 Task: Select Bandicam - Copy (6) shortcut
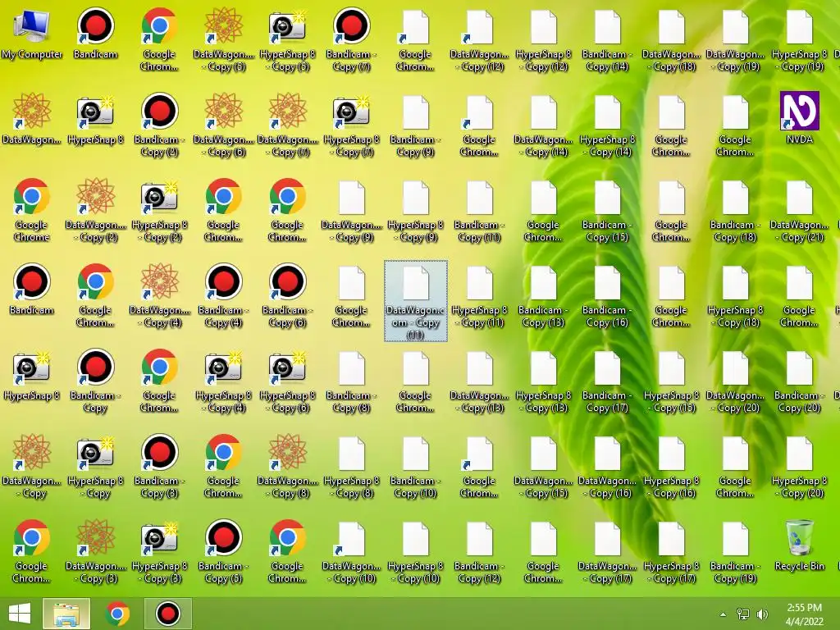(x=287, y=295)
